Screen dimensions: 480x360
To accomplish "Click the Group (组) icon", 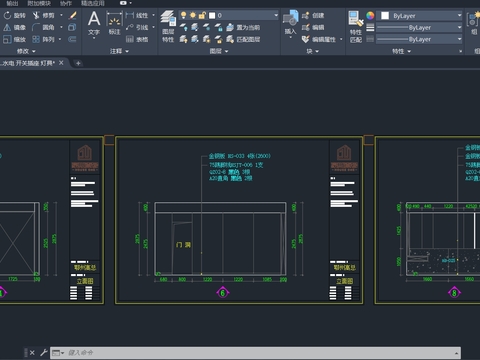I will pyautogui.click(x=473, y=23).
